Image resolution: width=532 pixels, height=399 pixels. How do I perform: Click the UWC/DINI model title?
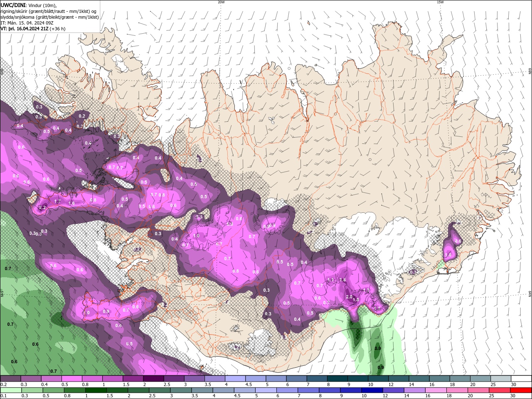point(13,5)
